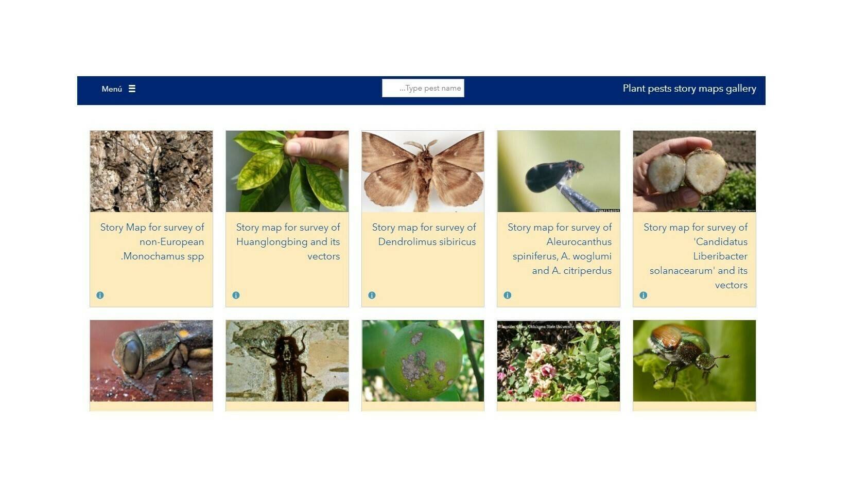Open Huanglongbing and its vectors story map
868x488 pixels.
pyautogui.click(x=288, y=241)
